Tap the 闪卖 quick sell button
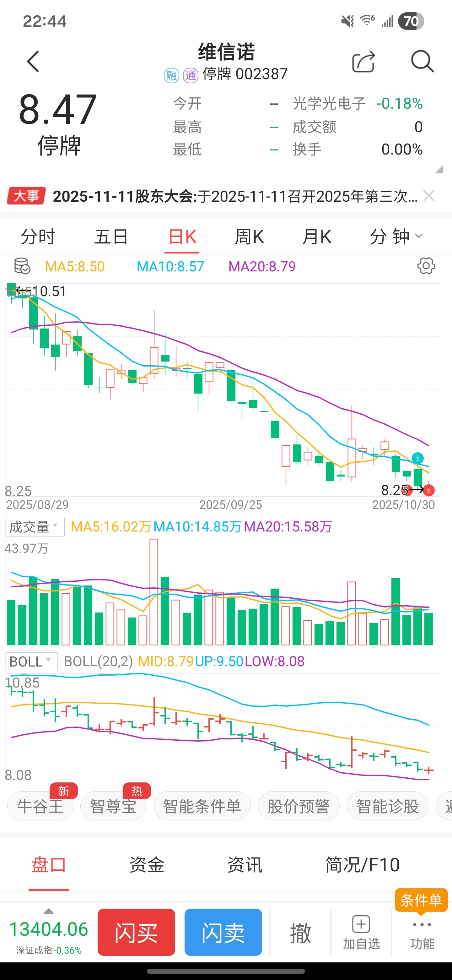452x980 pixels. [223, 932]
